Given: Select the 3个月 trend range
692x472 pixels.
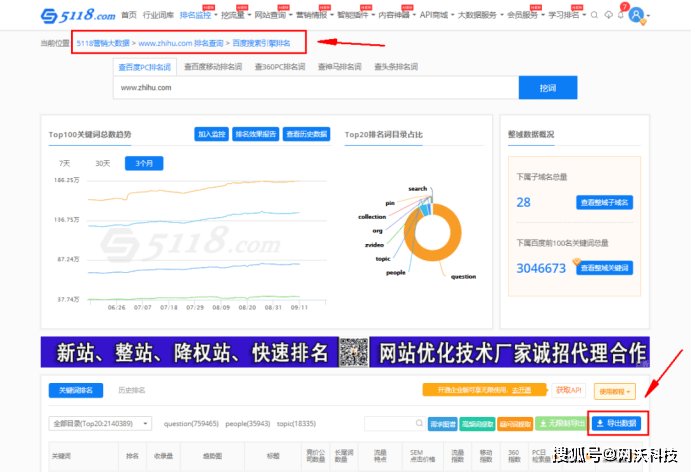Looking at the screenshot, I should tap(144, 163).
